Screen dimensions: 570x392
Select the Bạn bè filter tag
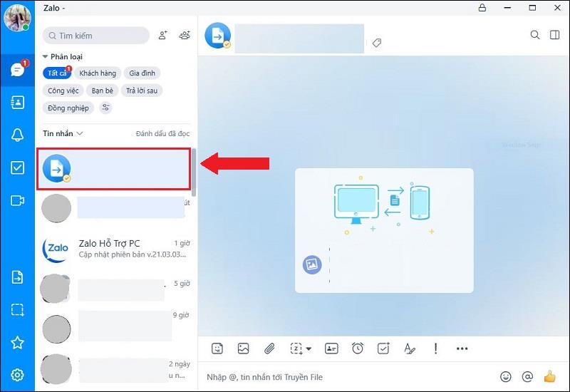(102, 91)
